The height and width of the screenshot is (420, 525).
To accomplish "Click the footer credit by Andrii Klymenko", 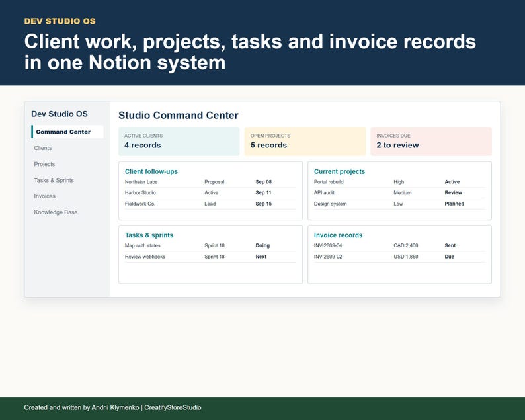I will coord(112,407).
